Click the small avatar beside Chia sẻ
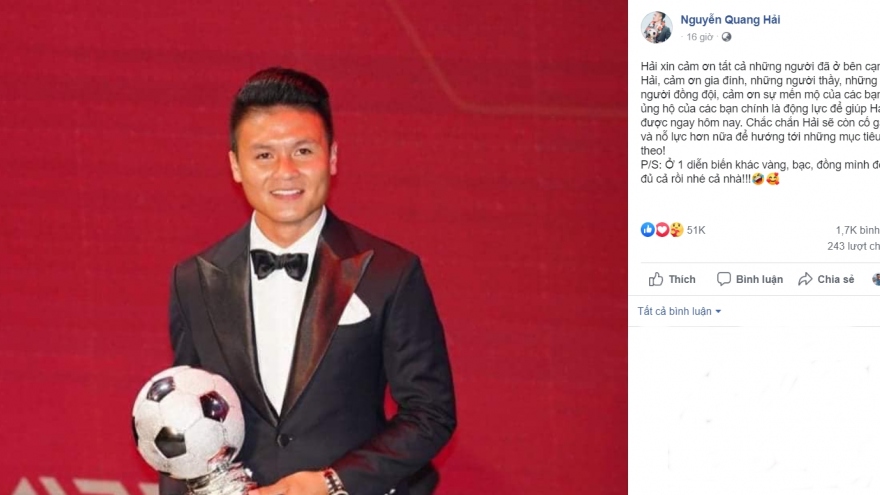 tap(876, 279)
